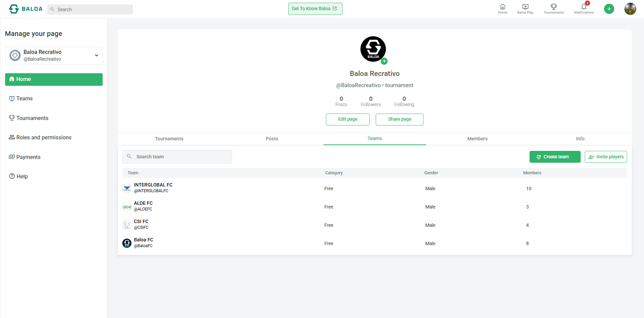
Task: Go to Home in sidebar
Action: (x=54, y=79)
